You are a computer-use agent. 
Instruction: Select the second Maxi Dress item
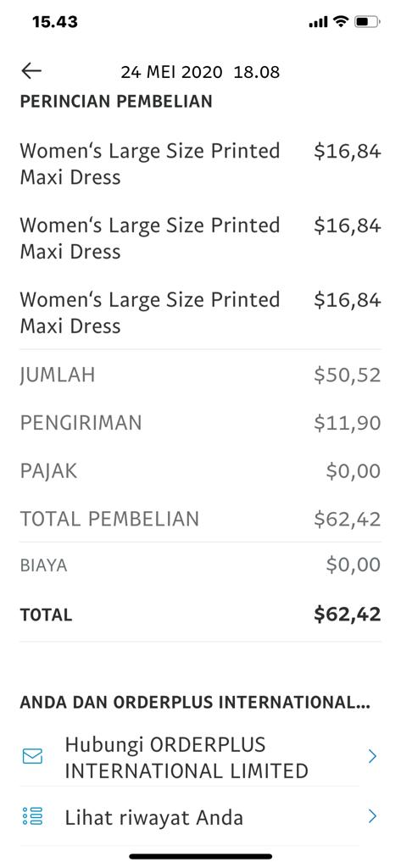[200, 238]
